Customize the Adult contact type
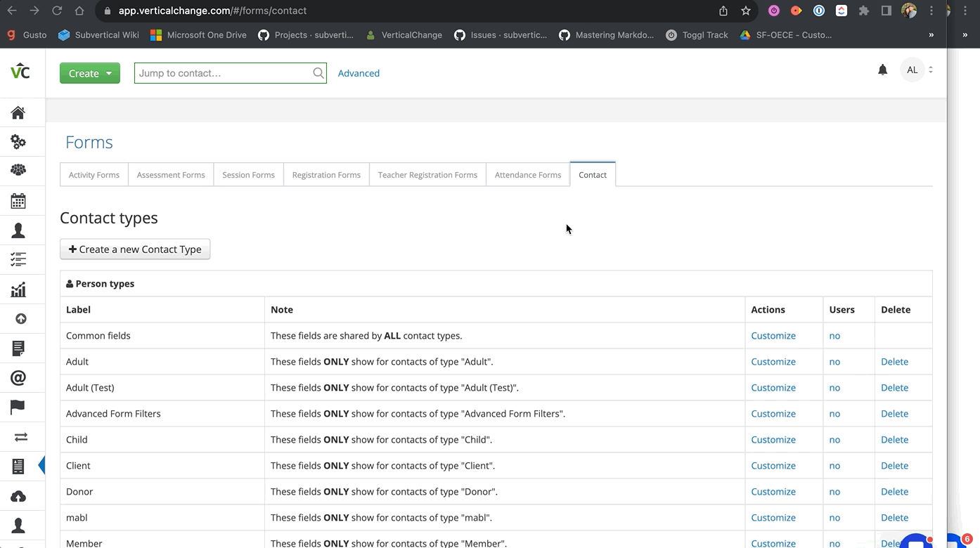This screenshot has height=548, width=980. point(773,362)
